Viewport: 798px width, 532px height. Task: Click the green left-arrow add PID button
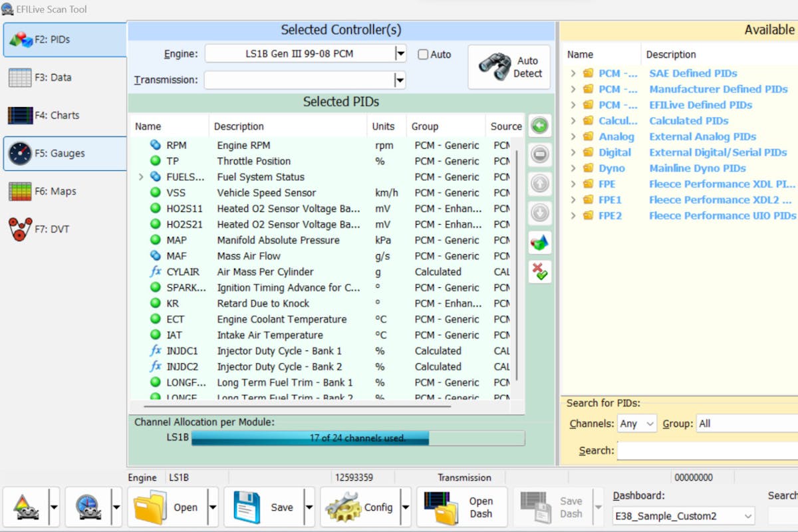click(540, 126)
